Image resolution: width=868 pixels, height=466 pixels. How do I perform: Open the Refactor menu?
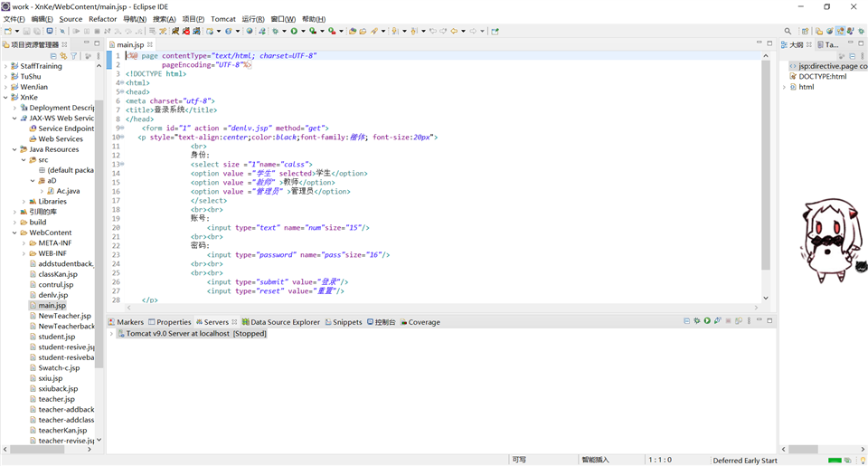[x=102, y=19]
